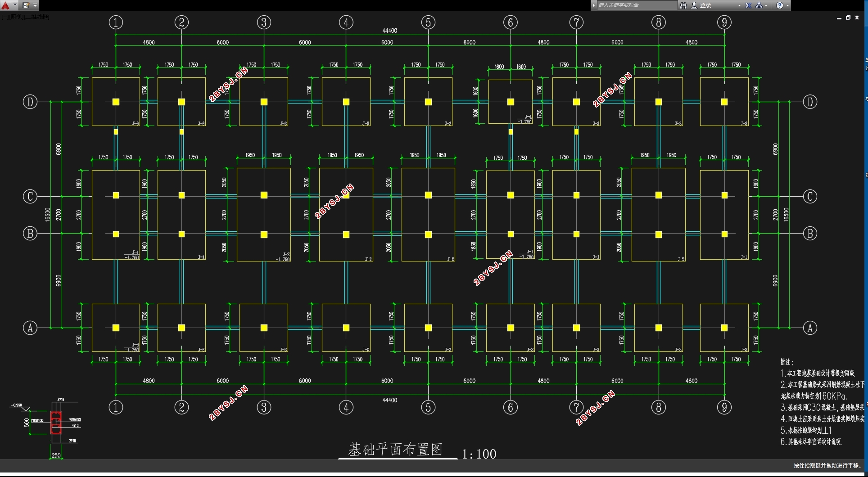Select the 附注: notes heading
868x477 pixels.
click(x=787, y=362)
